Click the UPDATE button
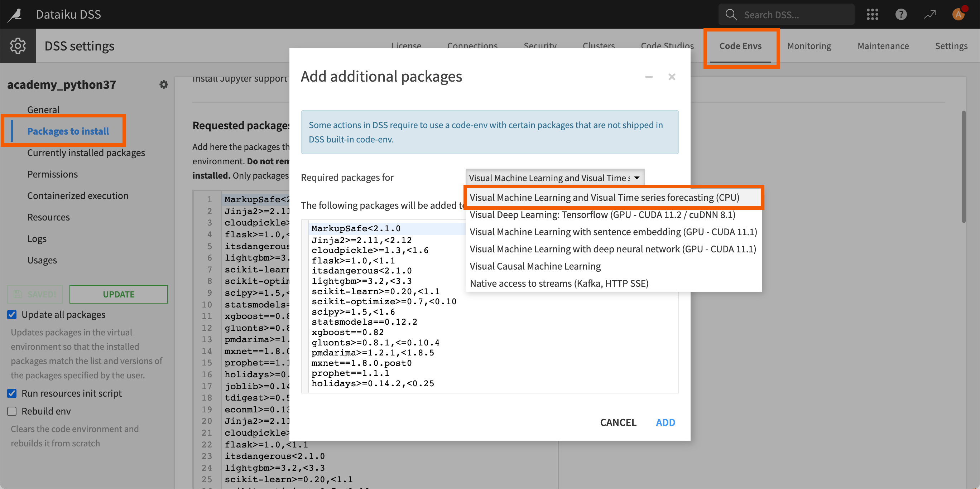980x489 pixels. [118, 294]
